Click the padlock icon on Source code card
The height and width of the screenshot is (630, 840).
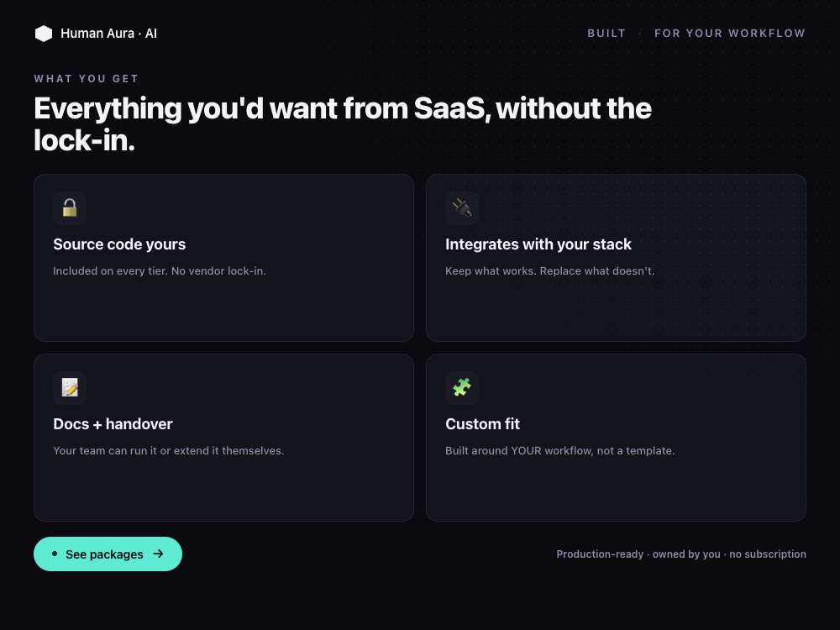[x=70, y=207]
